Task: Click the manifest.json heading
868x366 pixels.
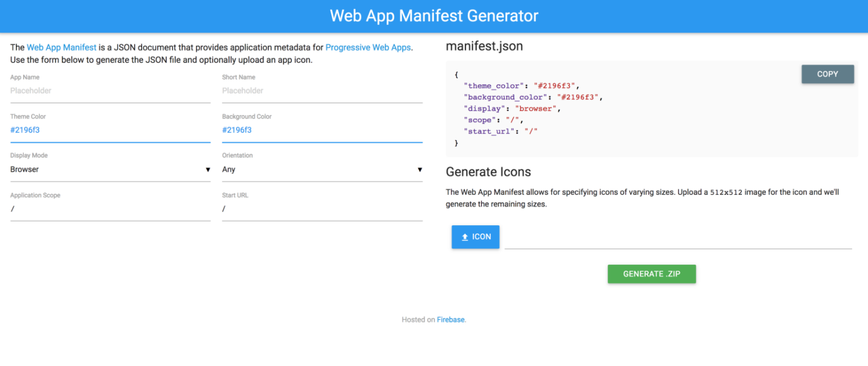Action: point(484,46)
